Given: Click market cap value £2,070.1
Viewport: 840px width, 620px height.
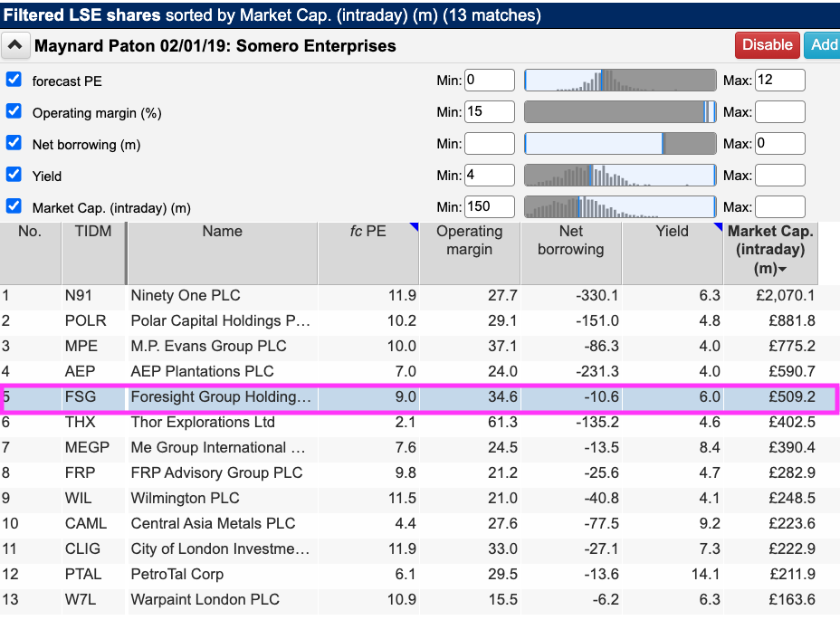Looking at the screenshot, I should pos(786,295).
